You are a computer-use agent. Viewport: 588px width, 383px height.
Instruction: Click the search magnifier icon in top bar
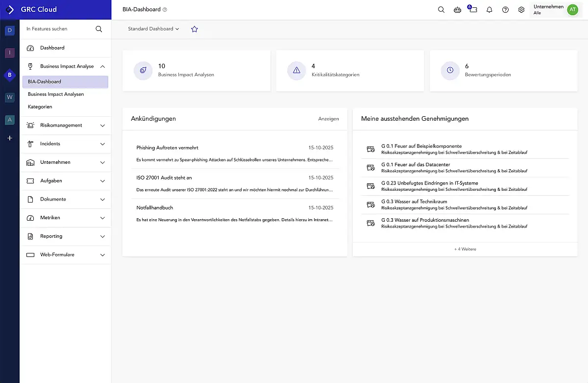[441, 10]
